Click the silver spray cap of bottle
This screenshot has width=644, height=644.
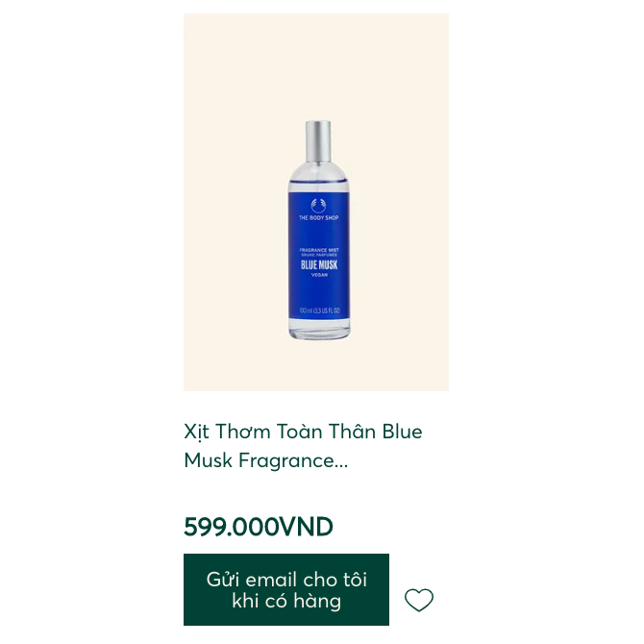[x=318, y=141]
